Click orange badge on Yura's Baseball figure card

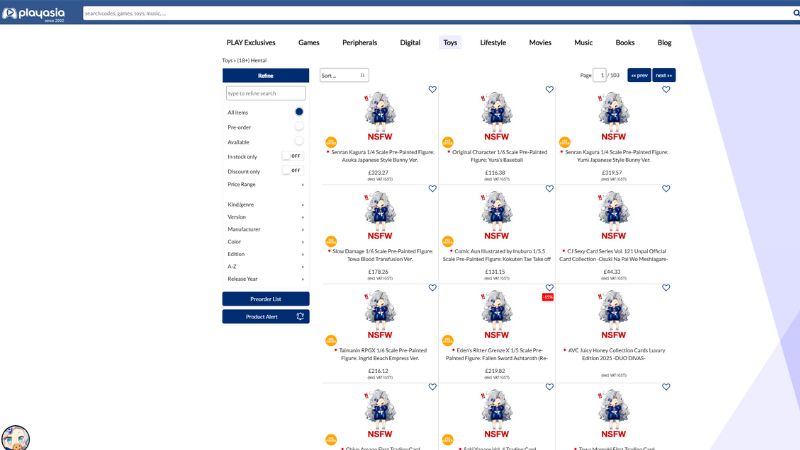pos(447,142)
